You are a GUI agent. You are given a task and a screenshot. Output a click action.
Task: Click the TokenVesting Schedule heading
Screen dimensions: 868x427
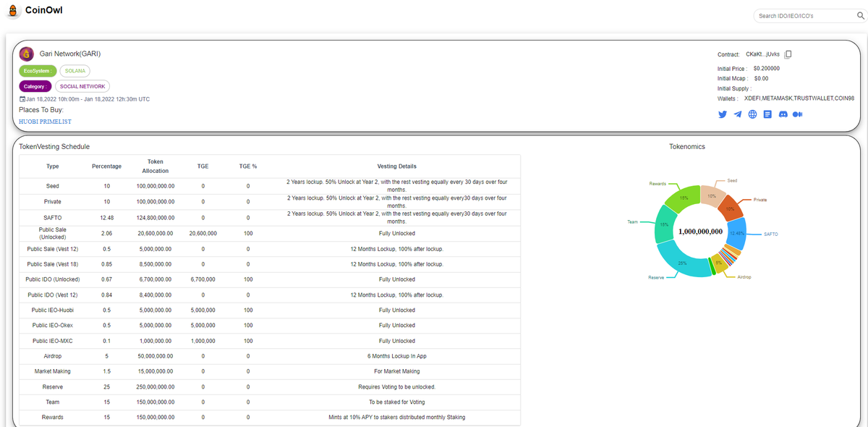[54, 146]
